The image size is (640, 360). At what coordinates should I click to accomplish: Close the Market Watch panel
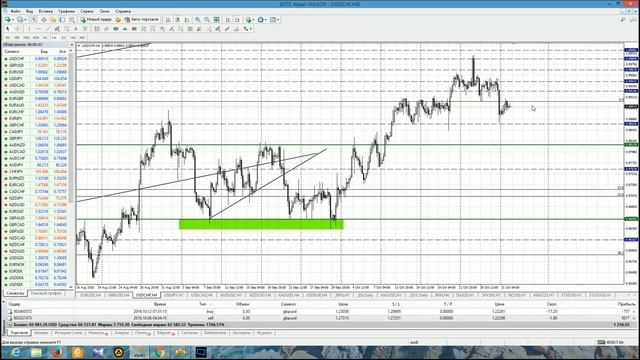pyautogui.click(x=72, y=44)
